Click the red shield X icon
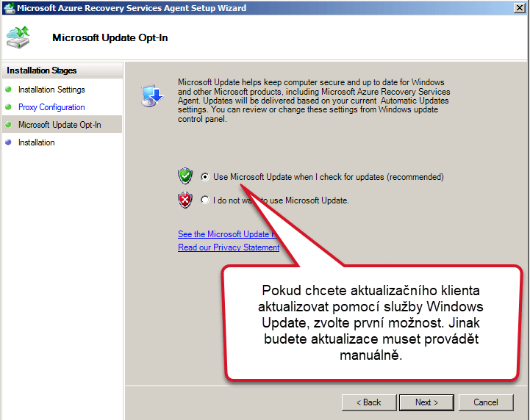This screenshot has width=530, height=420. [x=185, y=200]
